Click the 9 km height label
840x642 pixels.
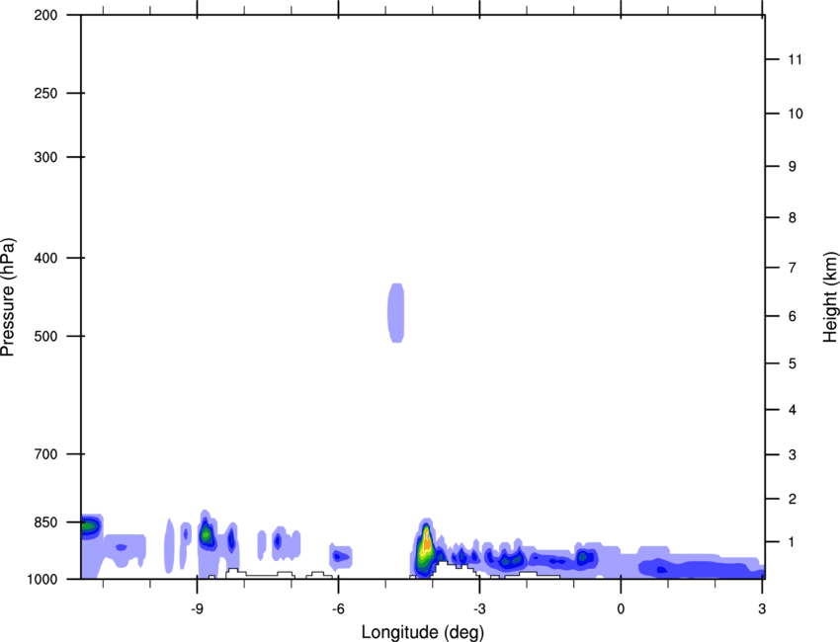tap(793, 167)
